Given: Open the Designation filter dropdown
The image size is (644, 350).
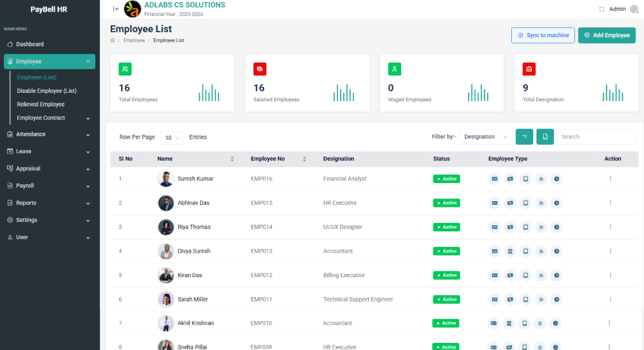Looking at the screenshot, I should pyautogui.click(x=486, y=137).
